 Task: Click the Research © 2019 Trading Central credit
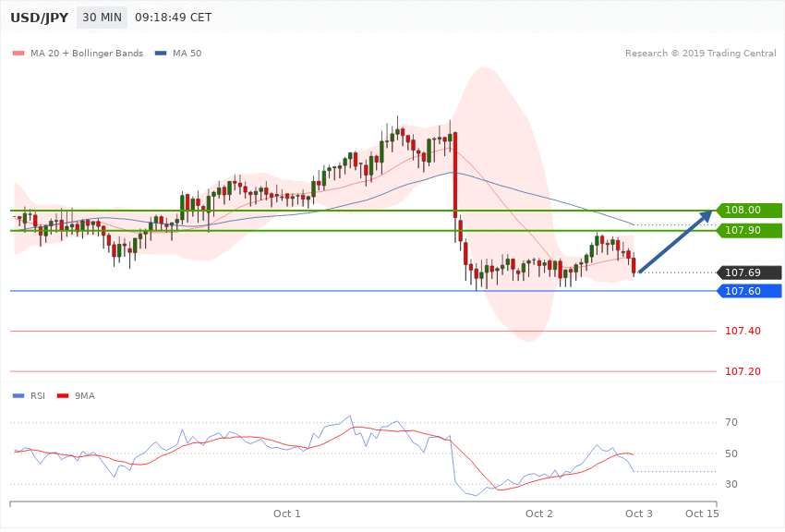(x=700, y=53)
